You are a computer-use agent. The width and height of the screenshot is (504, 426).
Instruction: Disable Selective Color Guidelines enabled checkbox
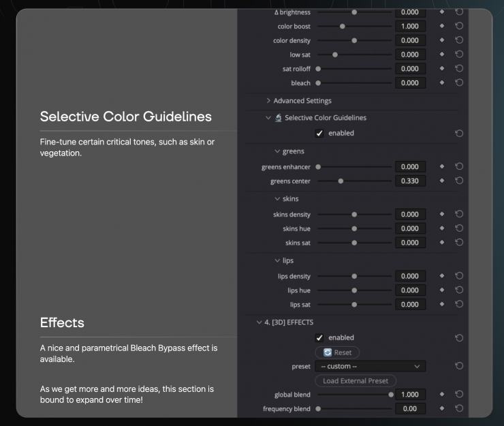coord(319,134)
